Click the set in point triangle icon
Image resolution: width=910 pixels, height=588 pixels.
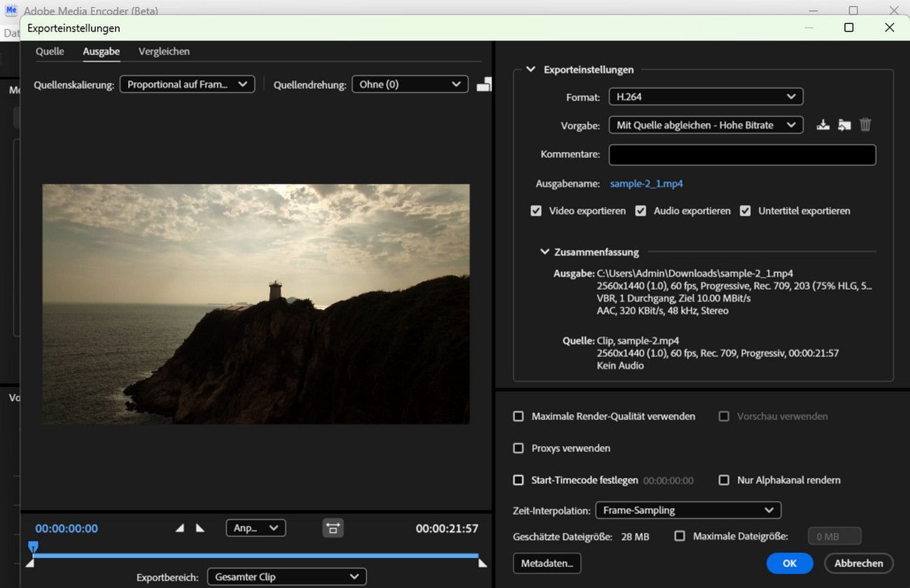[180, 528]
